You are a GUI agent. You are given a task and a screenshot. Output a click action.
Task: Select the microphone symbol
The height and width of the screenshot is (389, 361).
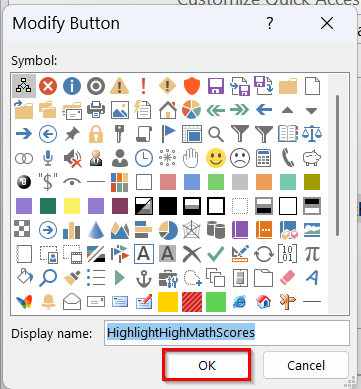coord(48,158)
